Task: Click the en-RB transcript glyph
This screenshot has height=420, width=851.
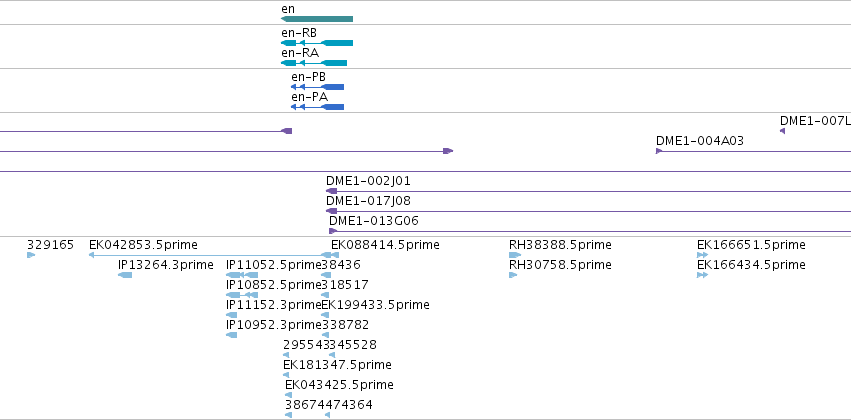Action: pyautogui.click(x=317, y=43)
